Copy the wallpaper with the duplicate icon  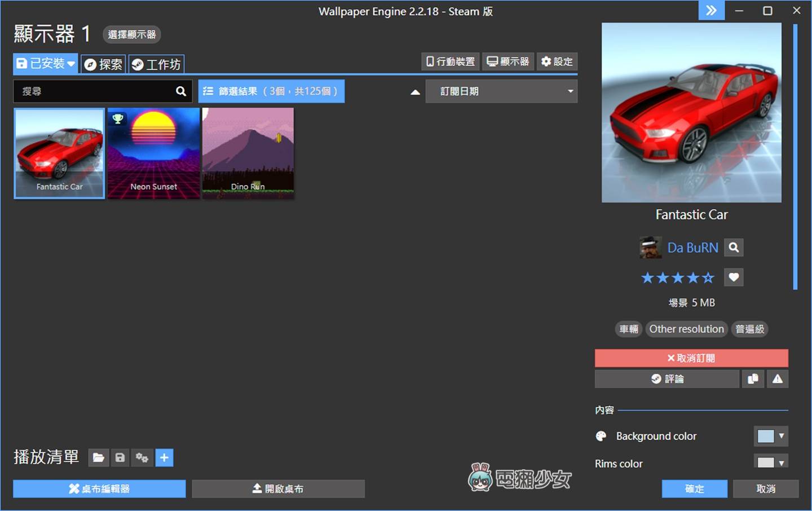click(x=752, y=378)
